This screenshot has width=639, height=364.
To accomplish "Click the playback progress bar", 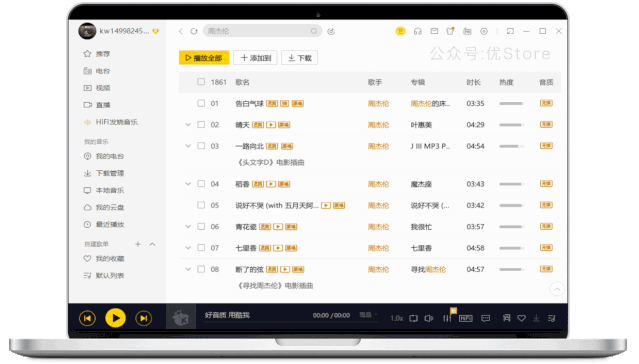I will 291,323.
